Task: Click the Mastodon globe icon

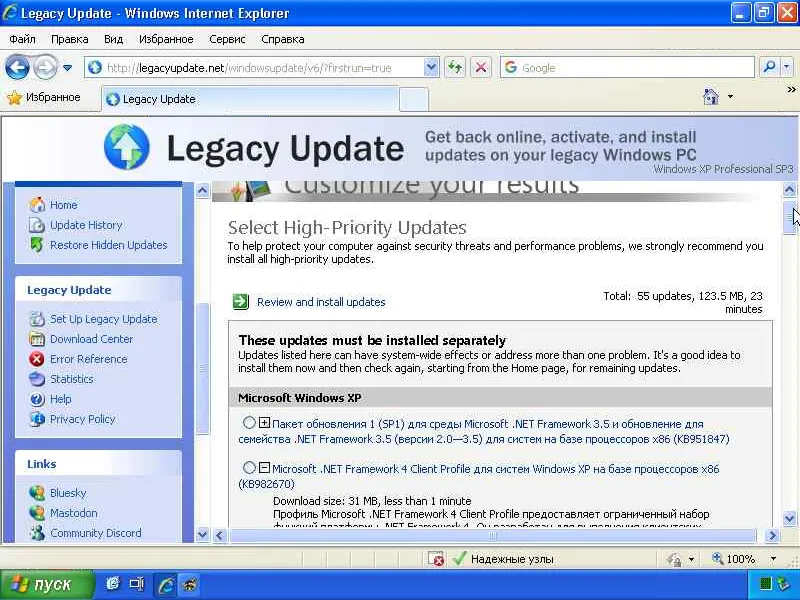Action: (37, 513)
